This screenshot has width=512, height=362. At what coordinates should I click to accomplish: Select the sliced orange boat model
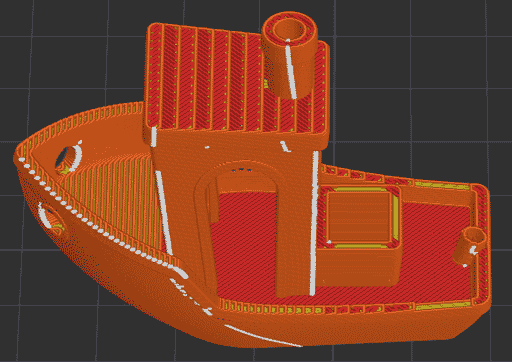252,180
